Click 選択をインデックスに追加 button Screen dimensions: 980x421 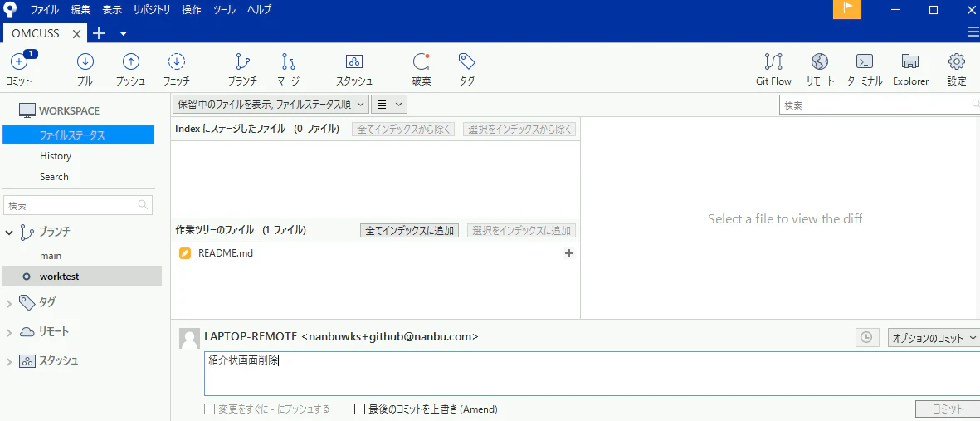click(x=521, y=230)
